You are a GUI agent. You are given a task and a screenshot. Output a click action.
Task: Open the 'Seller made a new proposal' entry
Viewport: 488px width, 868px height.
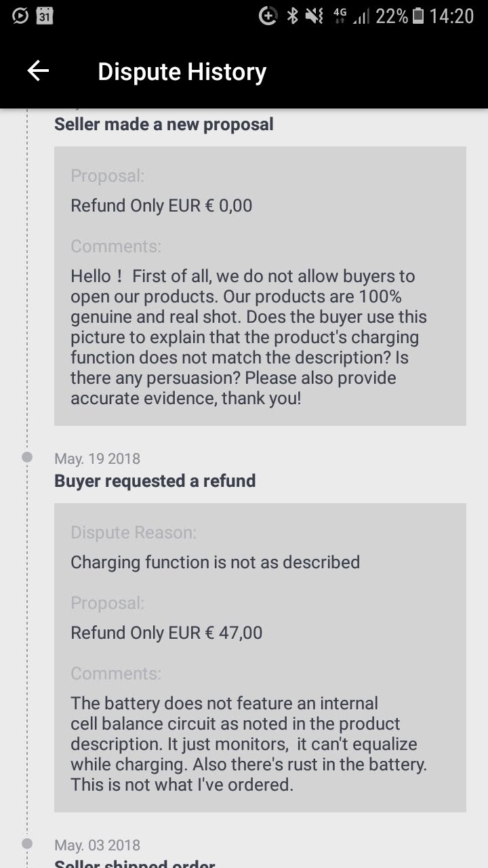point(164,124)
